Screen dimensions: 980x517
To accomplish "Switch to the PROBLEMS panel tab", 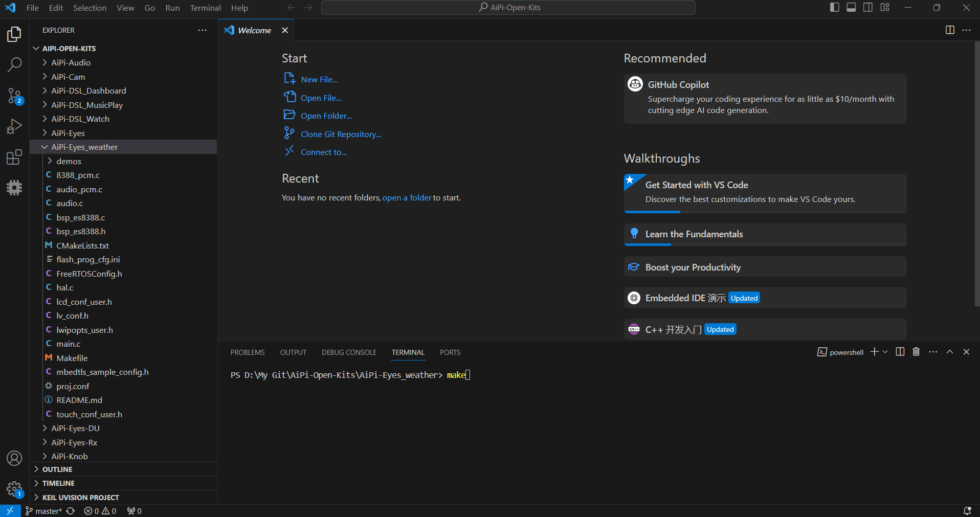I will pos(248,352).
